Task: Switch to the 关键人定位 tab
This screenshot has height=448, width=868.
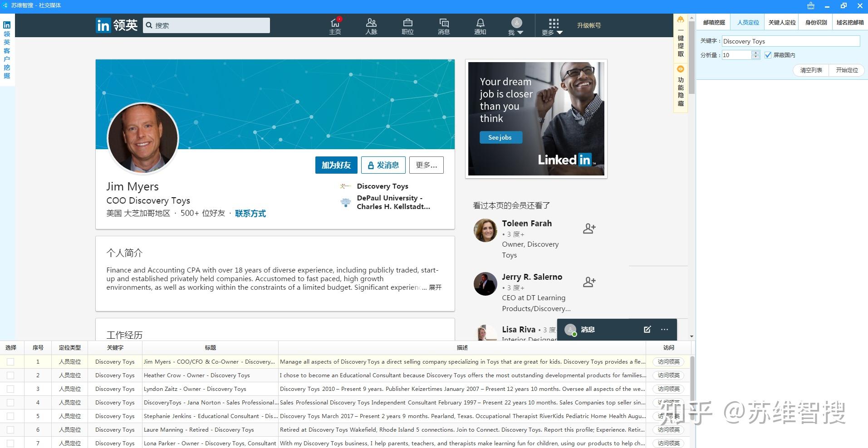Action: click(x=782, y=22)
